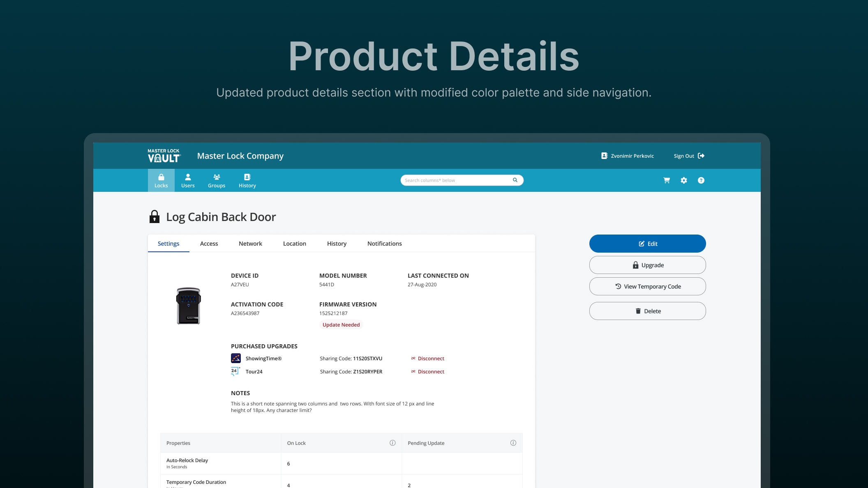Open the Locks section in navigation
868x488 pixels.
161,180
